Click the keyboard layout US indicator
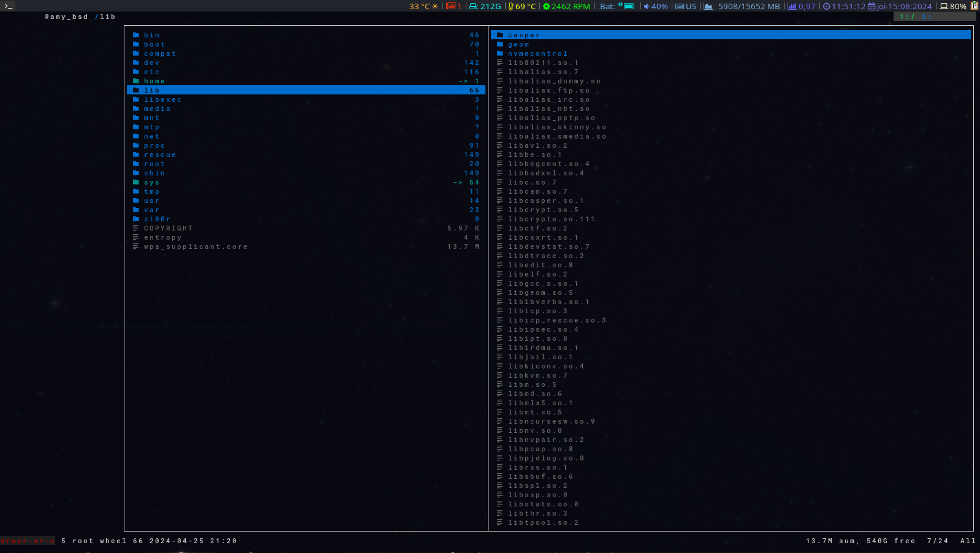The height and width of the screenshot is (553, 980). click(x=686, y=6)
